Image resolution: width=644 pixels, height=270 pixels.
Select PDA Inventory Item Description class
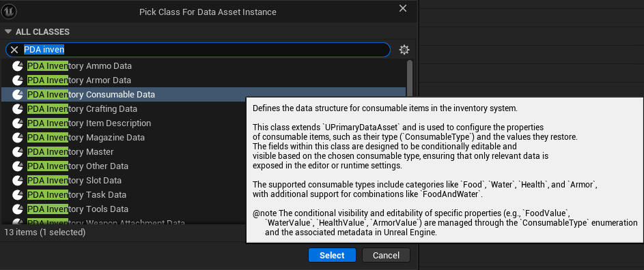123,123
